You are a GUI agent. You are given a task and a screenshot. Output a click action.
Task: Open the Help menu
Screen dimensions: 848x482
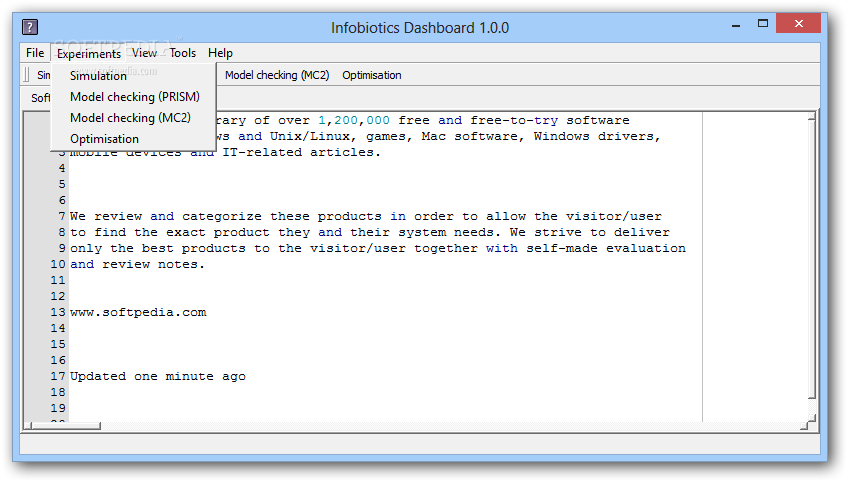click(220, 53)
